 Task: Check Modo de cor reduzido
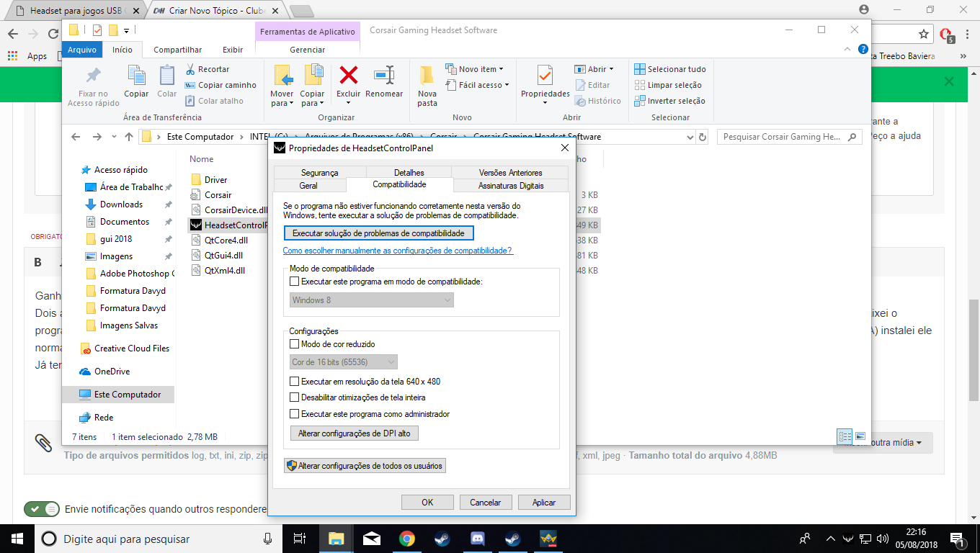pos(294,344)
